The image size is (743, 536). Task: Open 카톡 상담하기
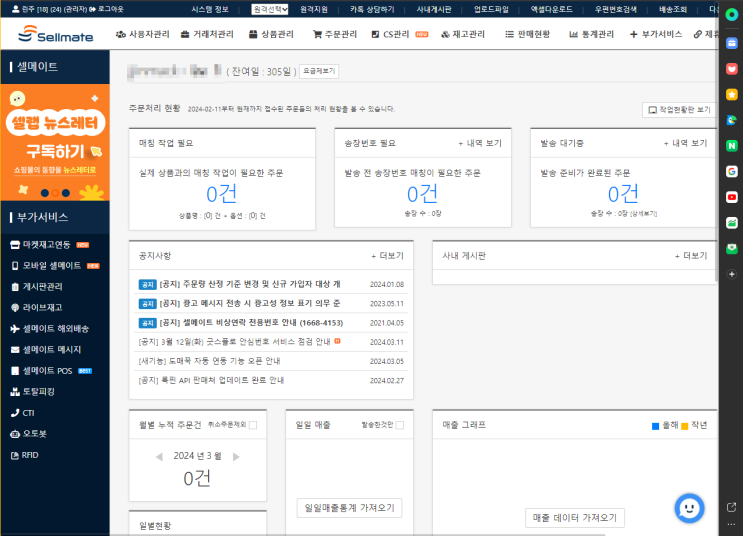click(x=372, y=9)
